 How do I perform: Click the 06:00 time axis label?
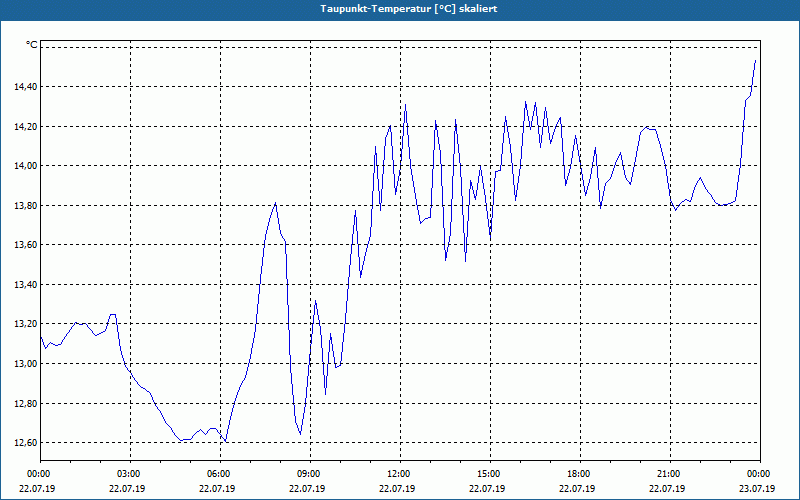(x=220, y=474)
